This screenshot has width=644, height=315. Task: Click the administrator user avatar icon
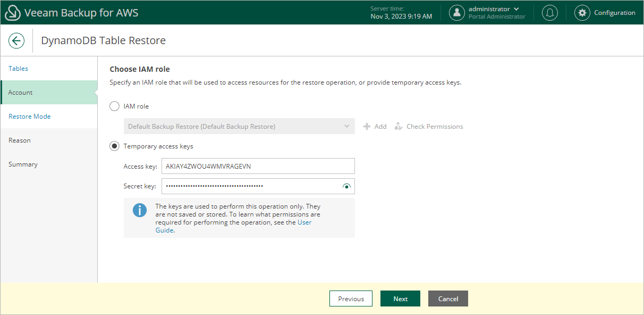pyautogui.click(x=457, y=13)
